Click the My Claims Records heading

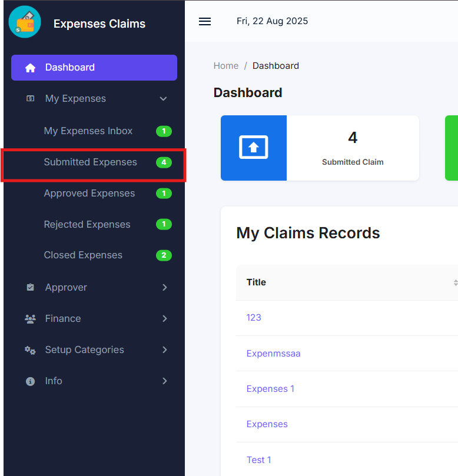308,233
